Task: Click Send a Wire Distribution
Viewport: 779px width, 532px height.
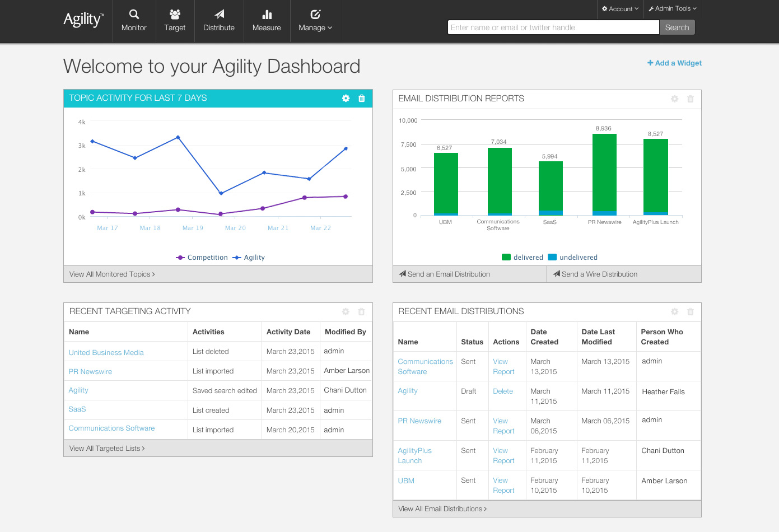Action: tap(595, 274)
